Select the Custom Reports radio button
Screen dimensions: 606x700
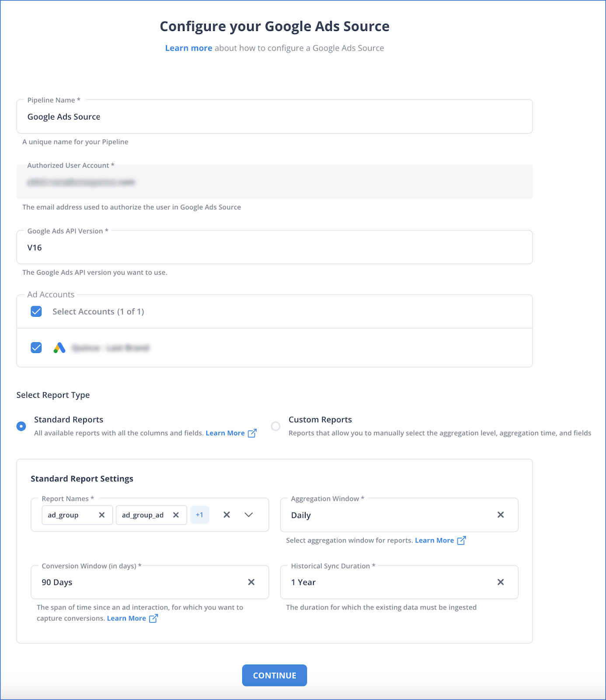pyautogui.click(x=275, y=426)
